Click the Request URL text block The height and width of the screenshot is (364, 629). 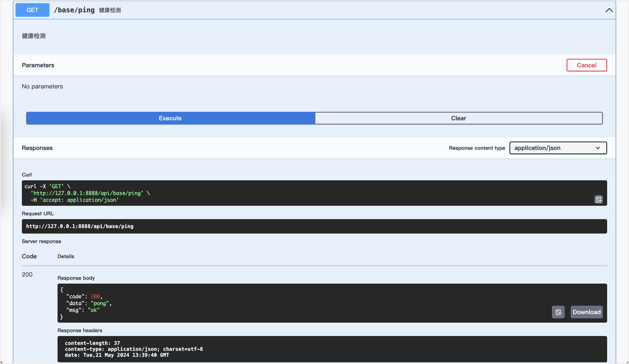click(314, 226)
